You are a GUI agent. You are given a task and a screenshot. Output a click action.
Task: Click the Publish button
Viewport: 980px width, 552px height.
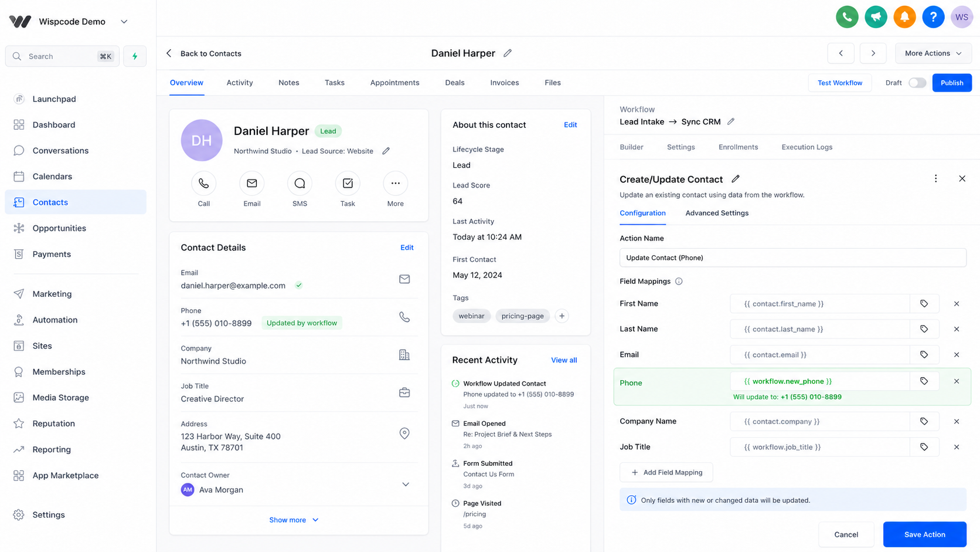[952, 83]
